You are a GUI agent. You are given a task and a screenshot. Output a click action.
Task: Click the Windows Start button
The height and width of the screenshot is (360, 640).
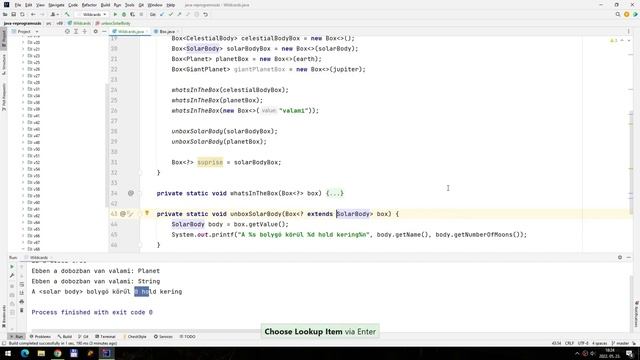[x=8, y=353]
